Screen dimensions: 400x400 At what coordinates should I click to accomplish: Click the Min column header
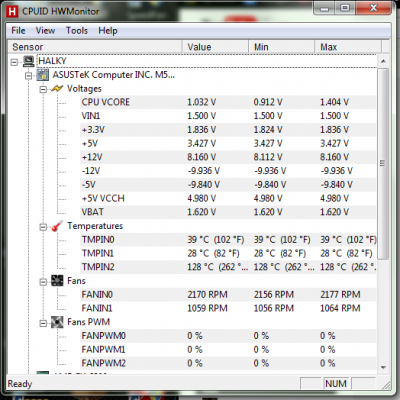pyautogui.click(x=282, y=47)
